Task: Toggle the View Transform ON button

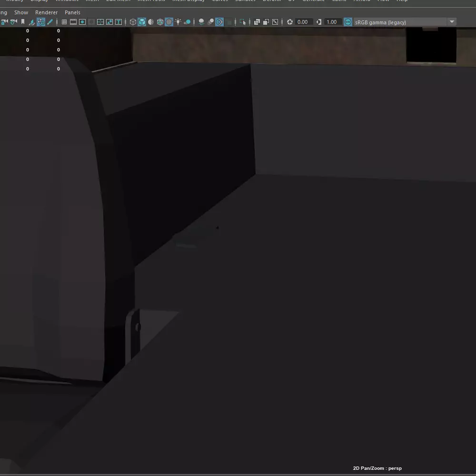Action: pos(348,22)
